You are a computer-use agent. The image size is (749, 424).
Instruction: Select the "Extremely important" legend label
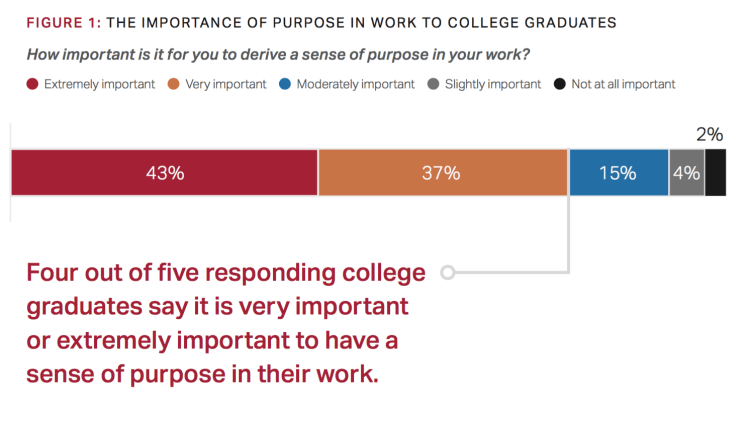[x=99, y=85]
